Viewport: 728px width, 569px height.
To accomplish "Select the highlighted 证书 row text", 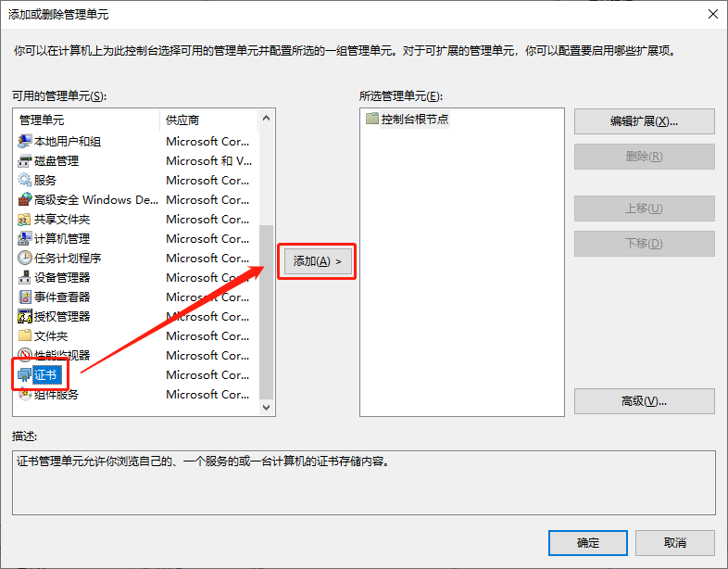I will [x=46, y=374].
